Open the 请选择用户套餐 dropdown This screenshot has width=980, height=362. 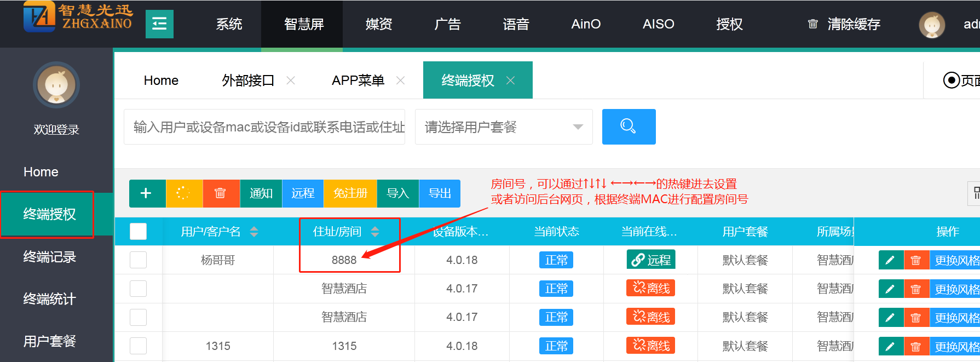503,127
